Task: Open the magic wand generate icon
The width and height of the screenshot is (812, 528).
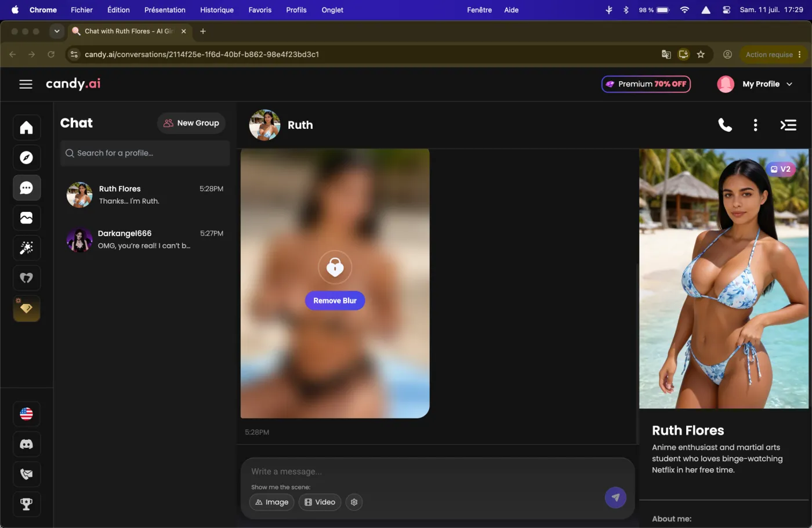Action: click(27, 248)
